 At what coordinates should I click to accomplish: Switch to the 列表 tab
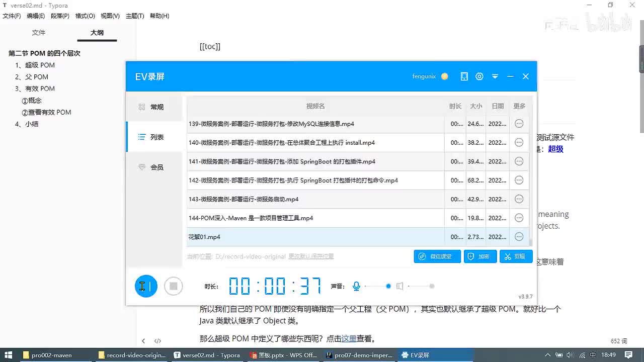(x=154, y=137)
